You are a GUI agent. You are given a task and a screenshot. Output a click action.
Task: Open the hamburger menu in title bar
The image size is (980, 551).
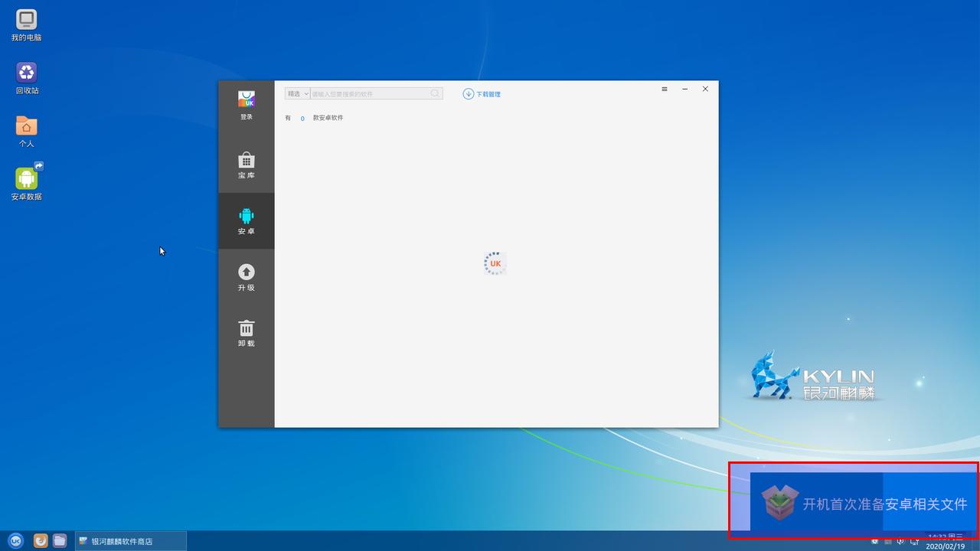click(x=665, y=89)
